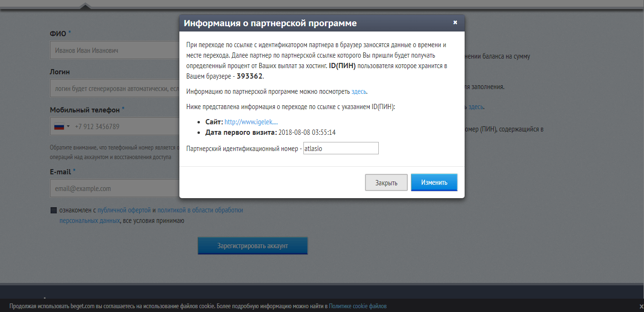
Task: Click the Russian flag icon in phone field
Action: (59, 127)
